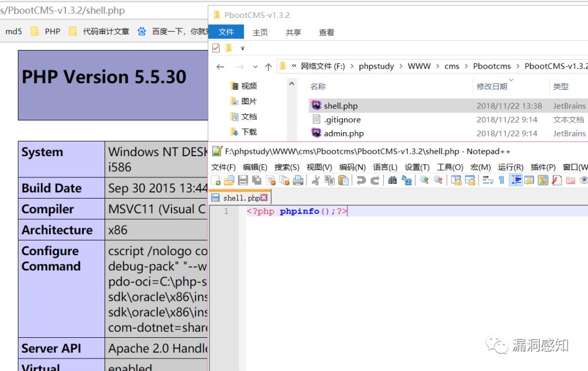The width and height of the screenshot is (588, 371).
Task: Click the Paste clipboard icon in Notepad++
Action: 343,181
